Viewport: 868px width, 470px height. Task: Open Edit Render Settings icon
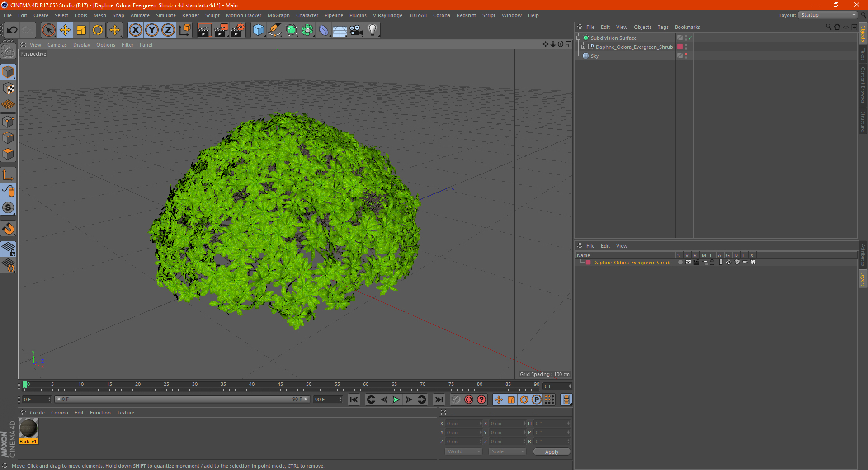[238, 30]
